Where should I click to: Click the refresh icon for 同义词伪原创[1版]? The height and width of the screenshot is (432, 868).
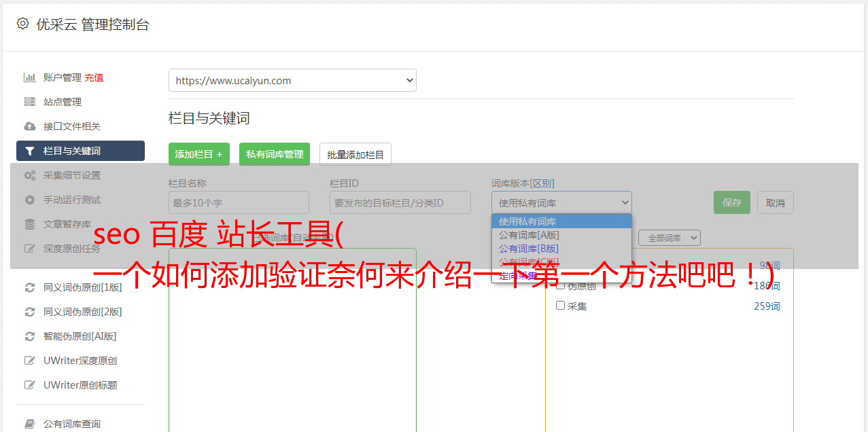[30, 287]
